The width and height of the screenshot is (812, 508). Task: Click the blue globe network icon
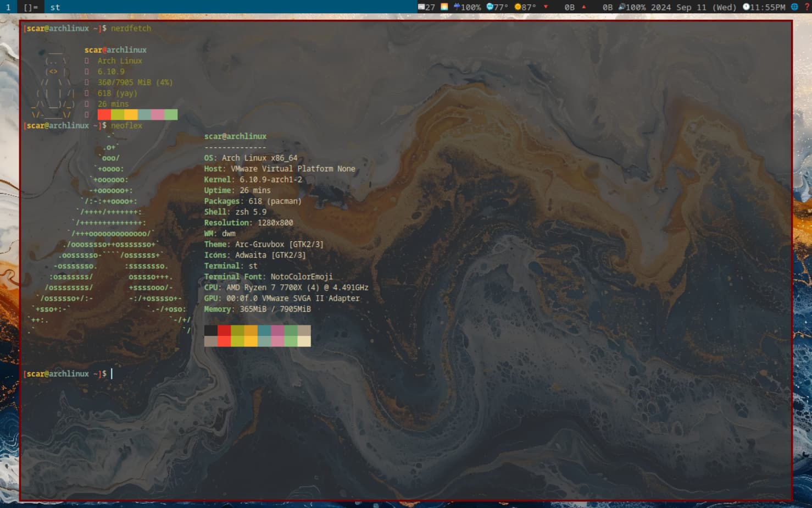coord(794,7)
